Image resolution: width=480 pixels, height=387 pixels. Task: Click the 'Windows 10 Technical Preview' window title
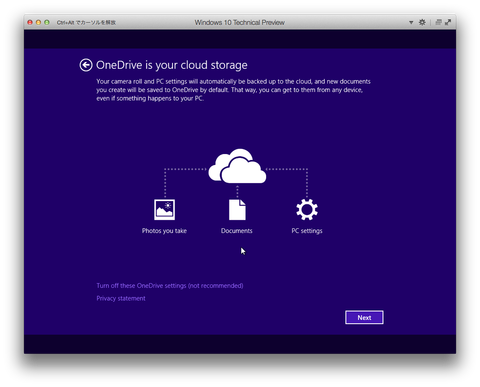tap(239, 22)
